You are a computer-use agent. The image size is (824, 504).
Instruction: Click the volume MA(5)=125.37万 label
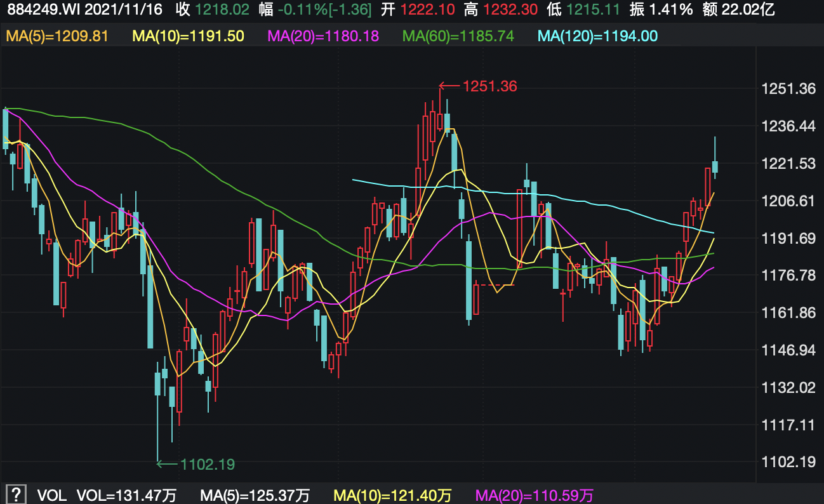point(255,495)
